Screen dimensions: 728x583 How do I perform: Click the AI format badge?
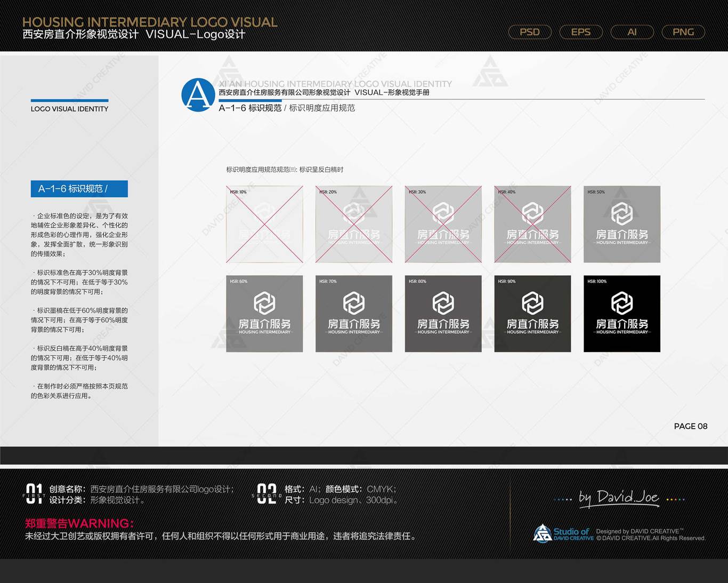632,32
